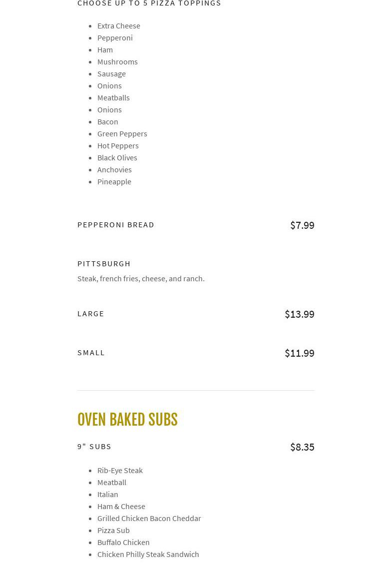Click the $13.99 price

point(299,314)
